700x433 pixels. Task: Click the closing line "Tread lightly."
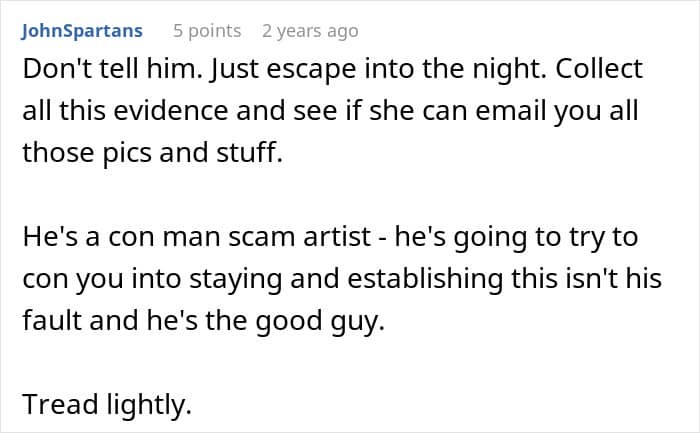[107, 404]
